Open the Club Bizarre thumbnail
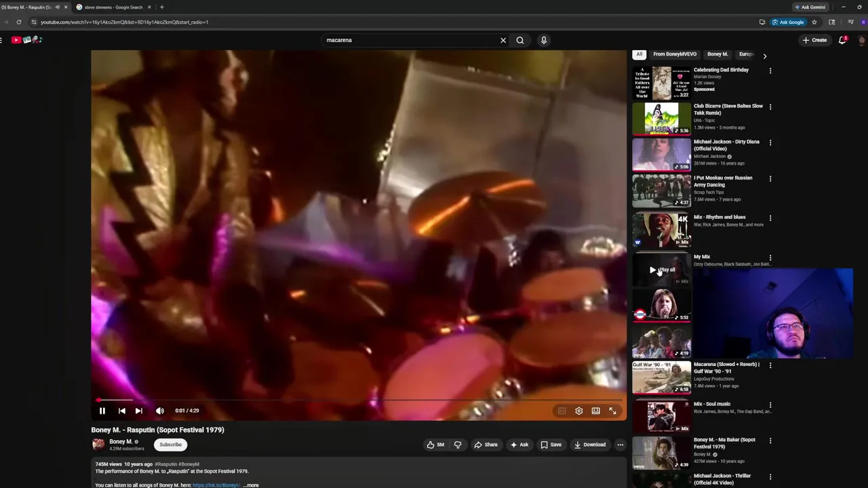 pos(661,119)
